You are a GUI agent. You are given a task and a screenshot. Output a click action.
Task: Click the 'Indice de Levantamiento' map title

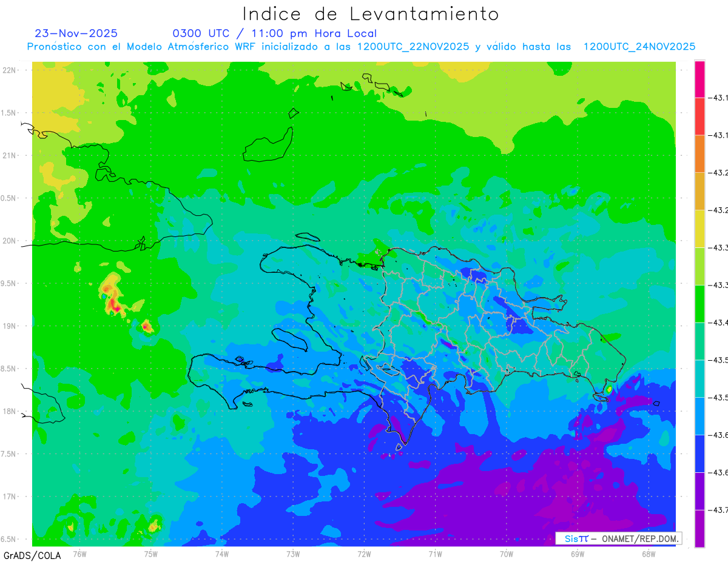point(371,14)
